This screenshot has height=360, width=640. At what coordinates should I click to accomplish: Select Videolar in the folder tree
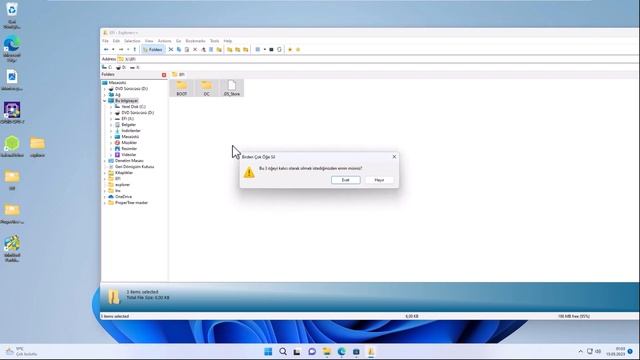[x=129, y=155]
